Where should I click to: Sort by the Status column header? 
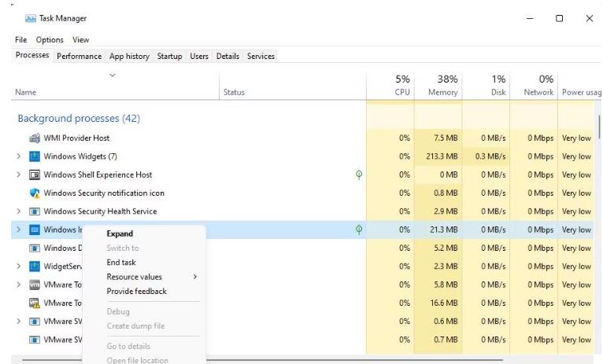[x=234, y=92]
